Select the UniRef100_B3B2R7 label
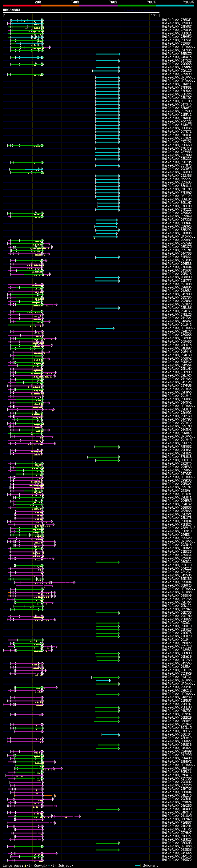The width and height of the screenshot is (197, 868). point(177,230)
